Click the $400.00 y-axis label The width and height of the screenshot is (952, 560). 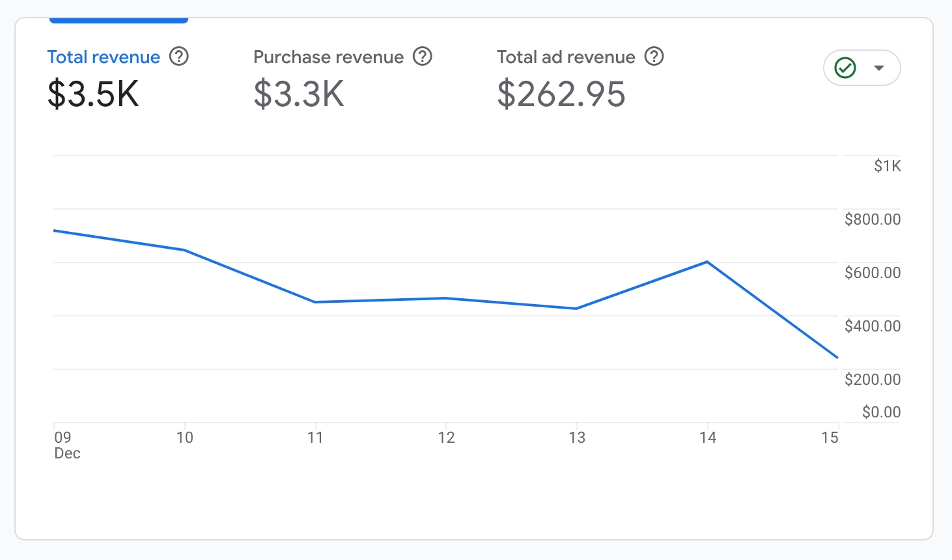pyautogui.click(x=873, y=326)
